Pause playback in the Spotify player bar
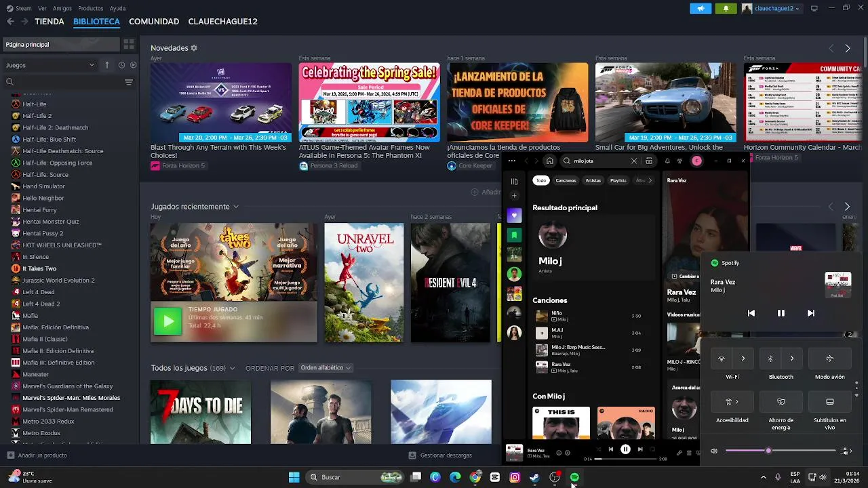The height and width of the screenshot is (488, 868). pyautogui.click(x=625, y=449)
